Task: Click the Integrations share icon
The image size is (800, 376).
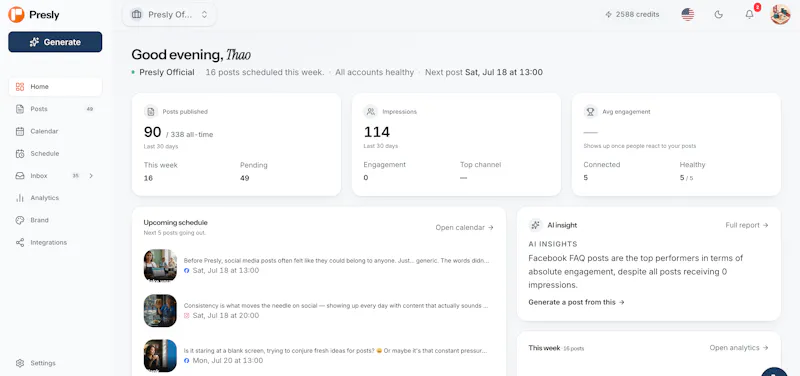Action: 20,242
